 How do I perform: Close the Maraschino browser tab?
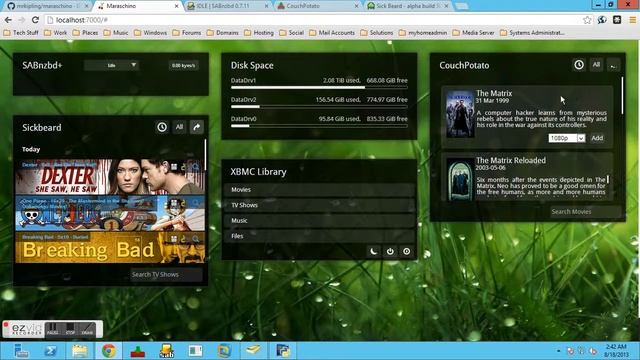[x=177, y=6]
